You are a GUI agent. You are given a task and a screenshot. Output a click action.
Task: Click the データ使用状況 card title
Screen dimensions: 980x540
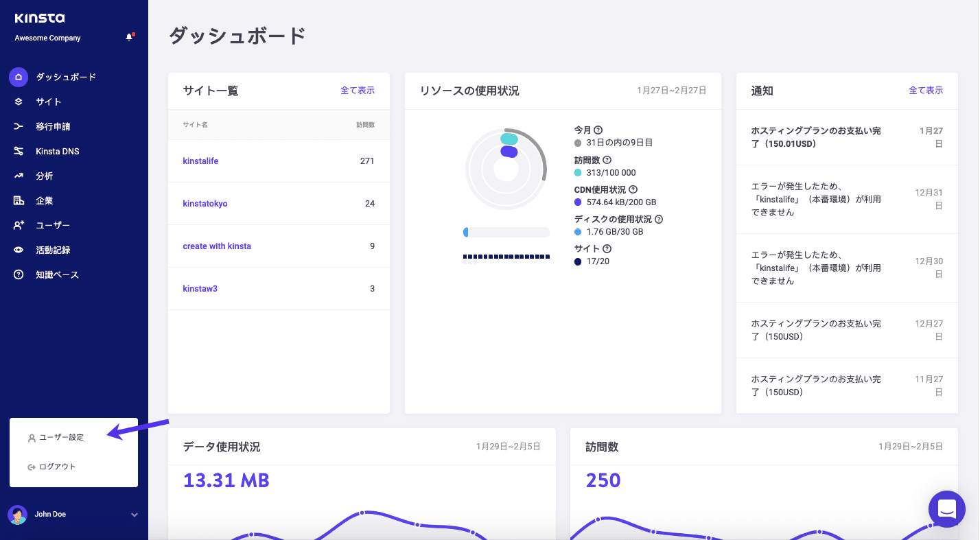(x=222, y=447)
